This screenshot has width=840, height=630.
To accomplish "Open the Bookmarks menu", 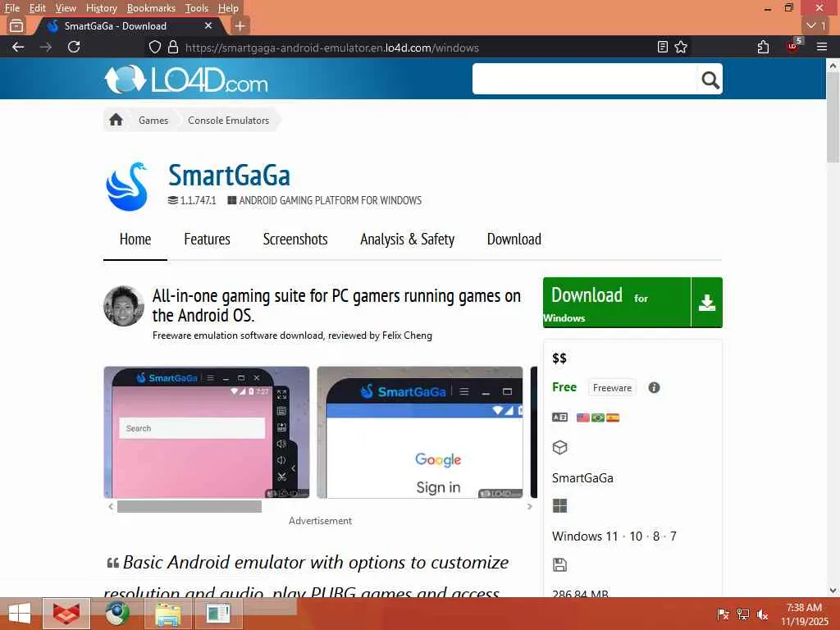I will [151, 8].
